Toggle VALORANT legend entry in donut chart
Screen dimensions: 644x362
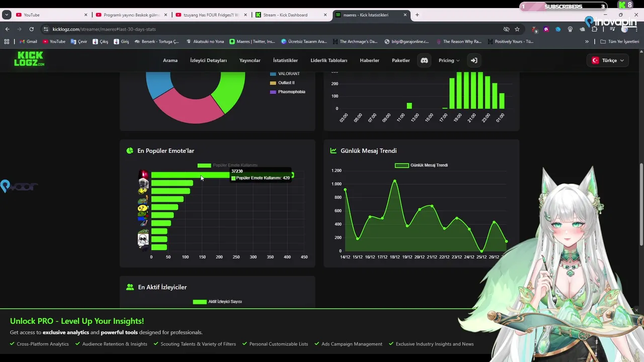coord(285,74)
